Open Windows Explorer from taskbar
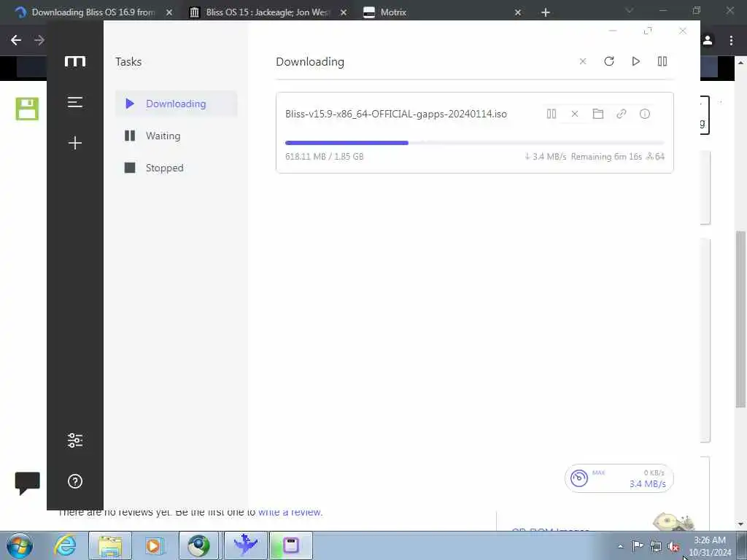747x560 pixels. 110,545
